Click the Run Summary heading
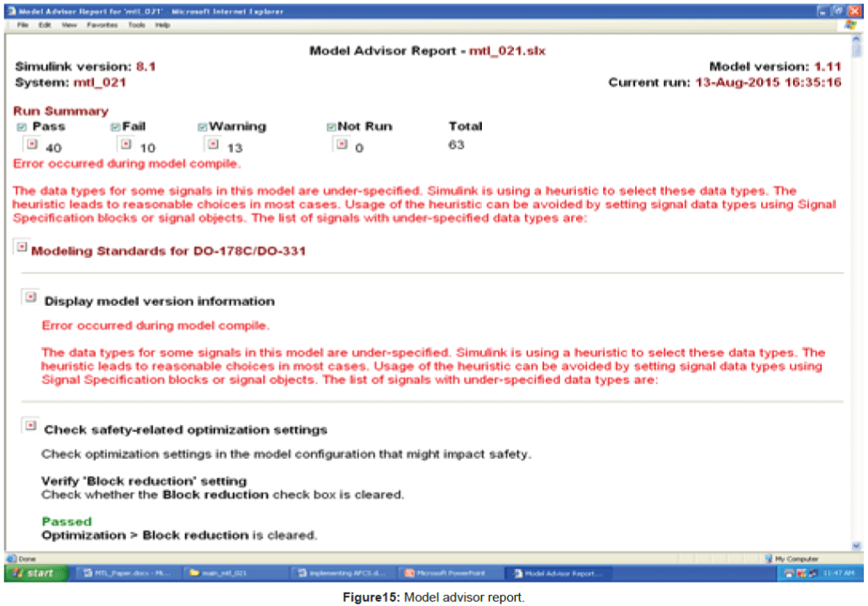Screen dimensions: 868x606 click(61, 111)
